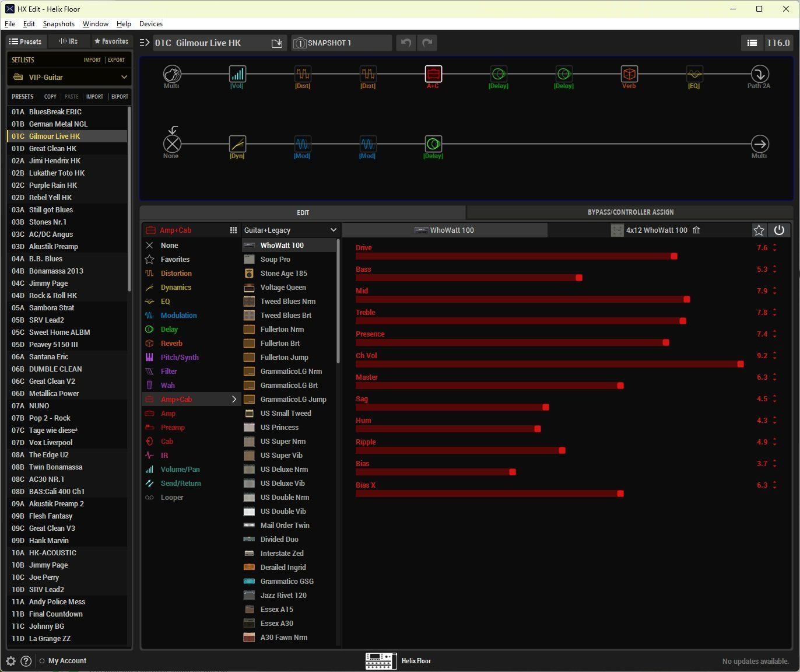Adjust the Bias X value stepper
This screenshot has width=800, height=672.
pos(775,485)
